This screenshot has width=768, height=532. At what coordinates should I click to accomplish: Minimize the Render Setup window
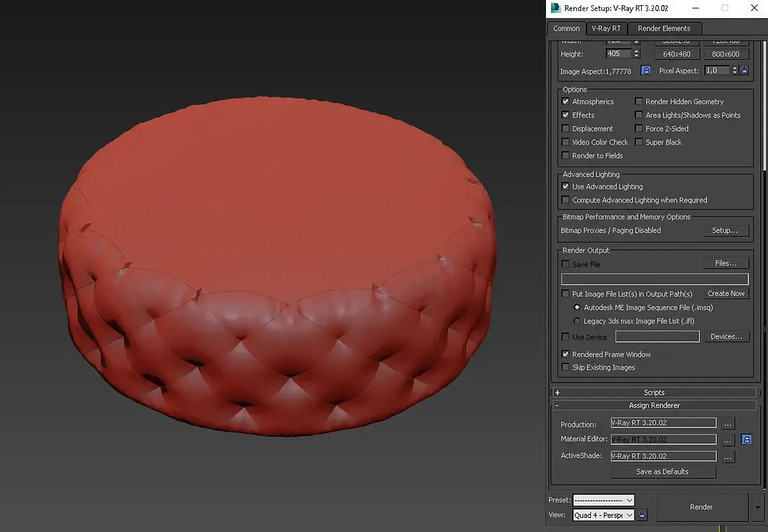click(696, 8)
